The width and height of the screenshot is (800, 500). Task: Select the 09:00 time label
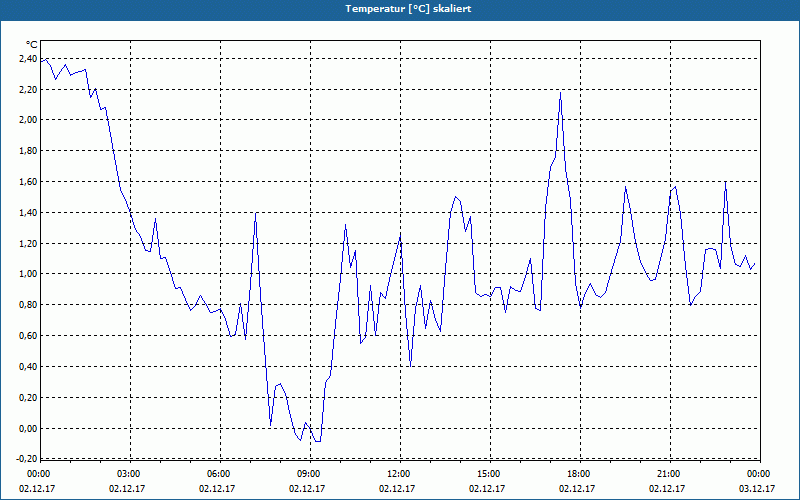(x=307, y=474)
